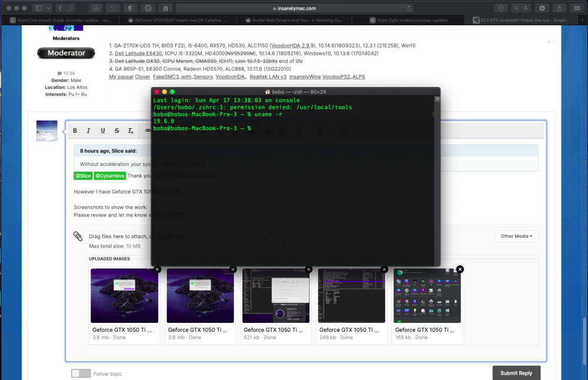Click the Terminal window title bar
Image resolution: width=588 pixels, height=380 pixels.
[x=296, y=92]
